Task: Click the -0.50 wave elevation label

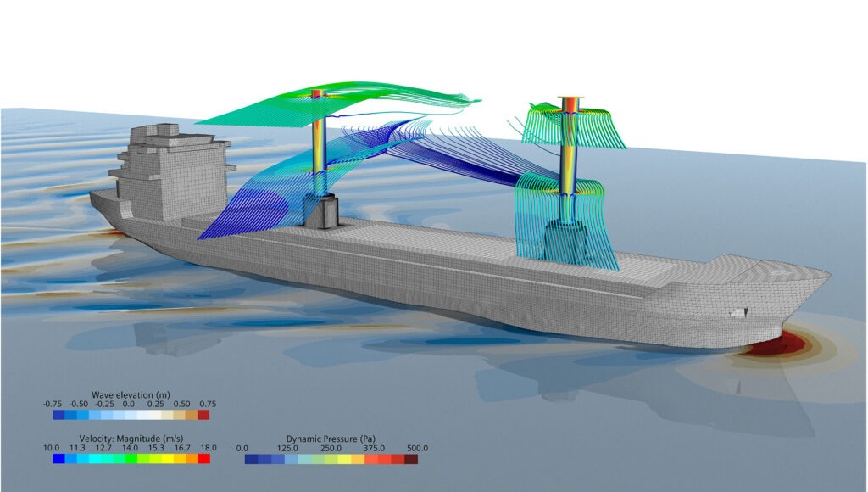Action: coord(78,404)
